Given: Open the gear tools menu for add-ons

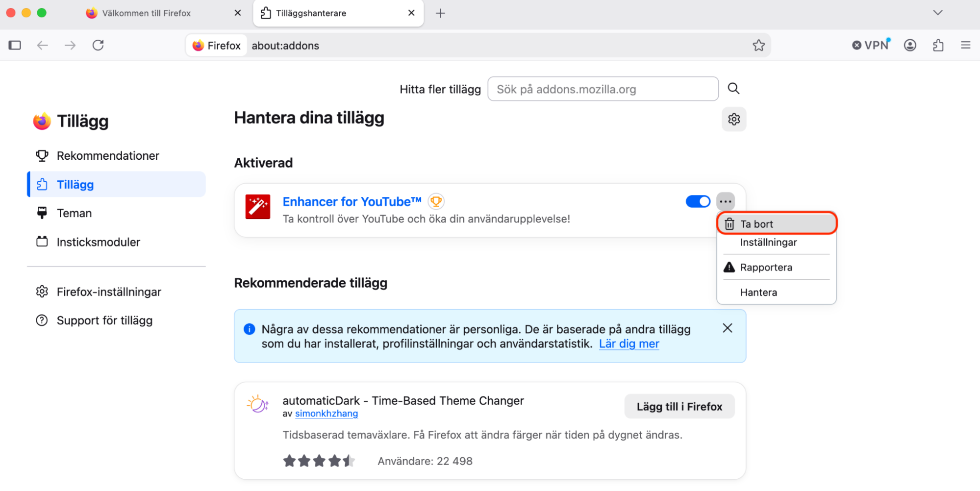Looking at the screenshot, I should (733, 119).
